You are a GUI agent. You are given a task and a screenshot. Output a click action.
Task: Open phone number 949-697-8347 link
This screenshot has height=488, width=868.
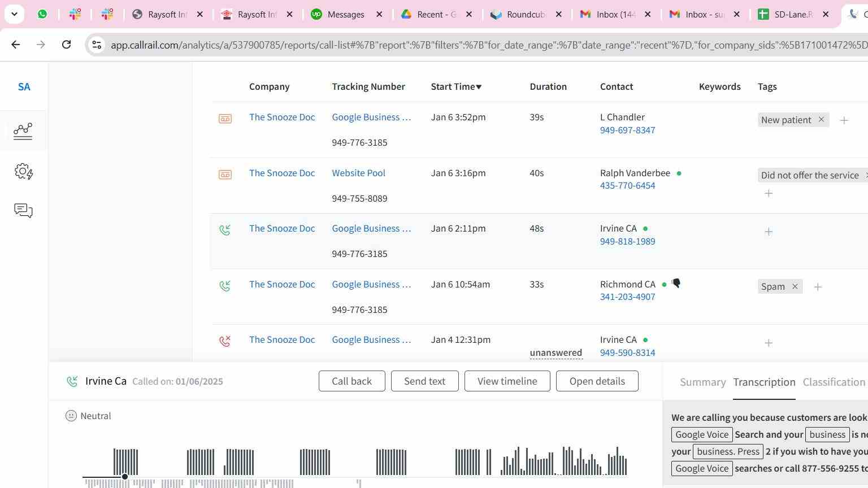[x=627, y=130]
